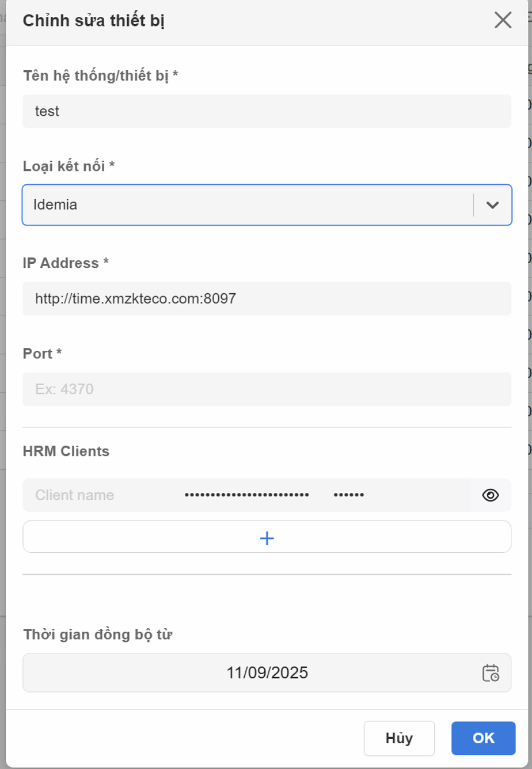This screenshot has height=769, width=532.
Task: Close the Chỉnh sửa thiết bị dialog
Action: point(503,21)
